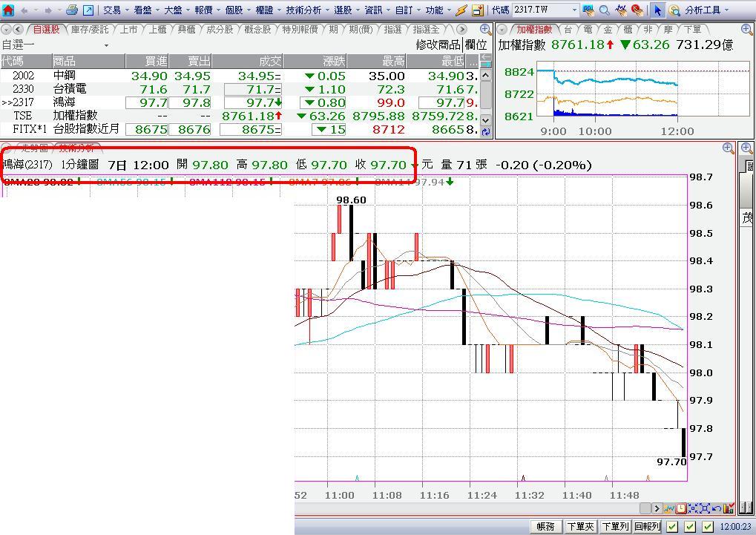Click the wave line chart icon under the chart
Viewport: 756px width, 535px height.
[x=669, y=508]
